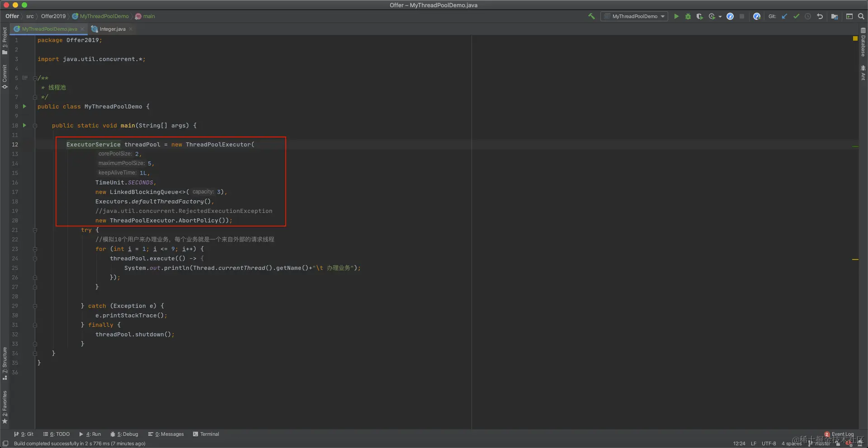Open the Git tool window tab

click(24, 434)
